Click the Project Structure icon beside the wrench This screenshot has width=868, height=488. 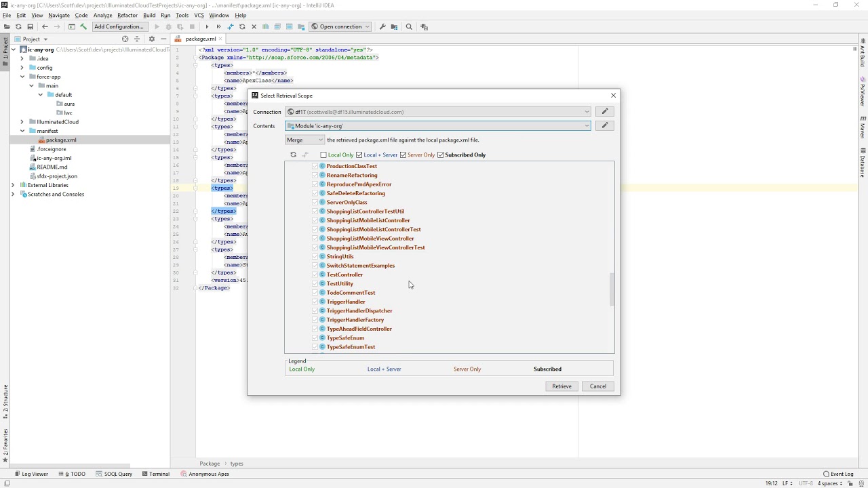click(x=394, y=26)
